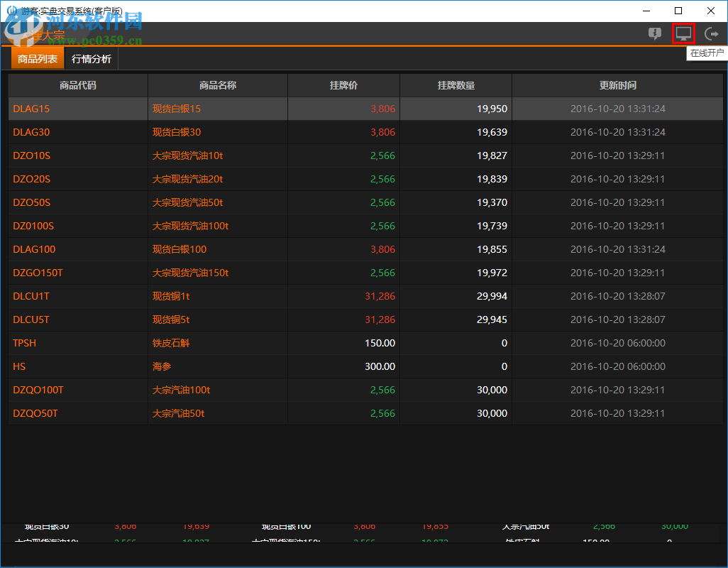728x568 pixels.
Task: Select the DZQO50T row
Action: [x=35, y=413]
